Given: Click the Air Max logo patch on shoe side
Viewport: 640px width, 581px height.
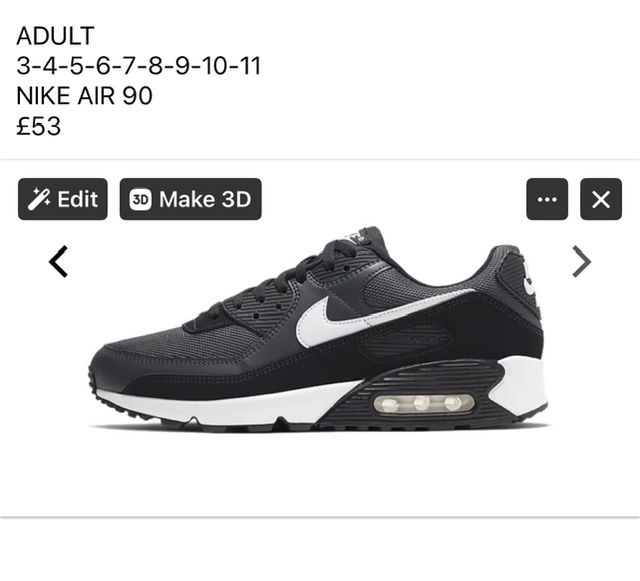Looking at the screenshot, I should (405, 340).
